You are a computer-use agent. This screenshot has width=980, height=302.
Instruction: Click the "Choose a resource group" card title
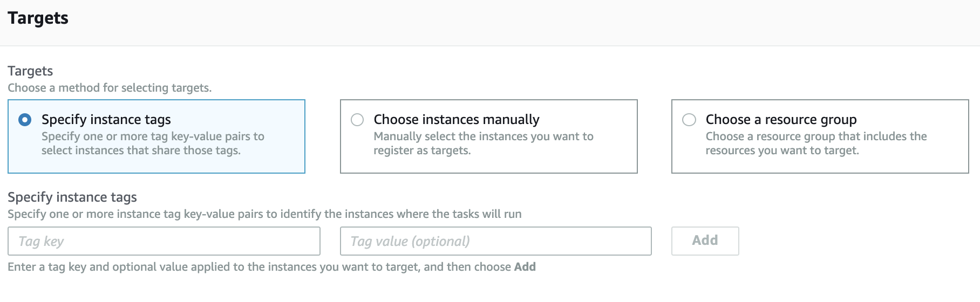pyautogui.click(x=781, y=120)
